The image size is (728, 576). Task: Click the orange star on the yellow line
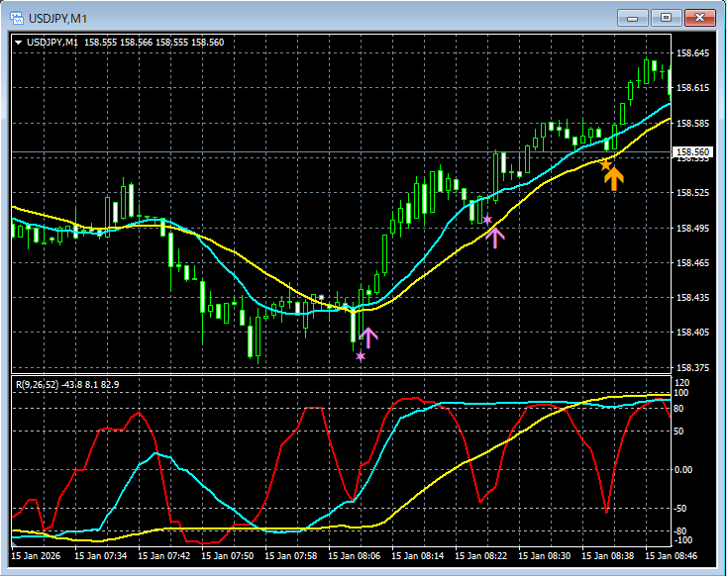605,164
